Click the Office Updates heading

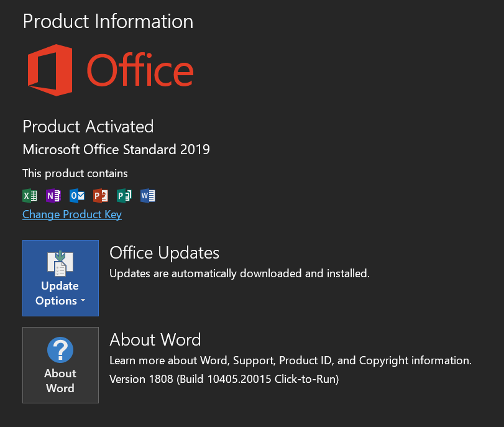[164, 253]
